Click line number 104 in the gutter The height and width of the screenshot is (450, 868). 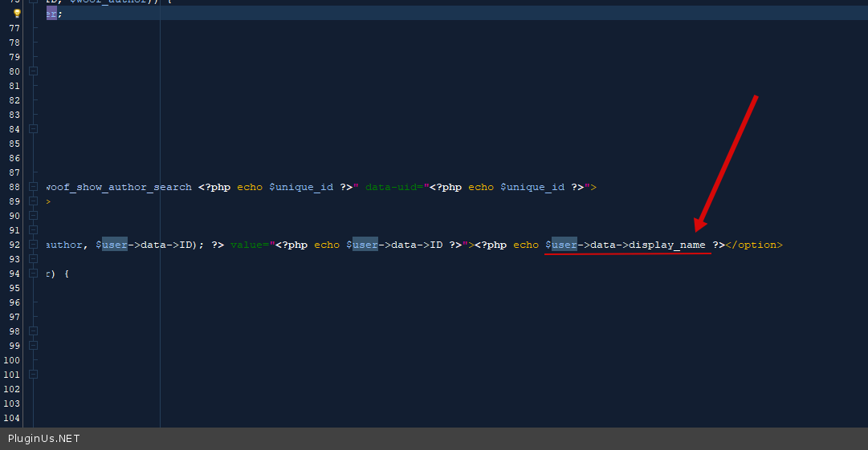(11, 418)
